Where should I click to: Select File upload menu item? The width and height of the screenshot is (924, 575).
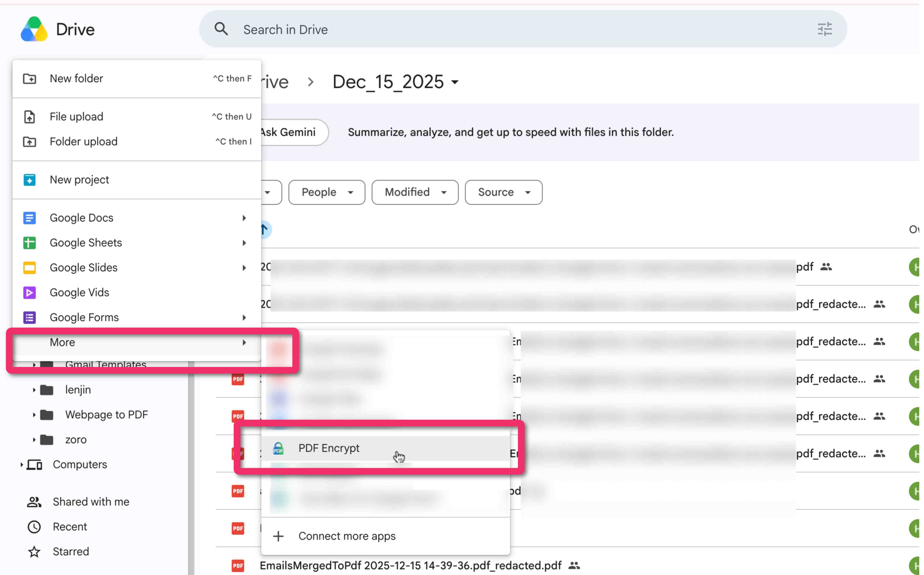[137, 117]
